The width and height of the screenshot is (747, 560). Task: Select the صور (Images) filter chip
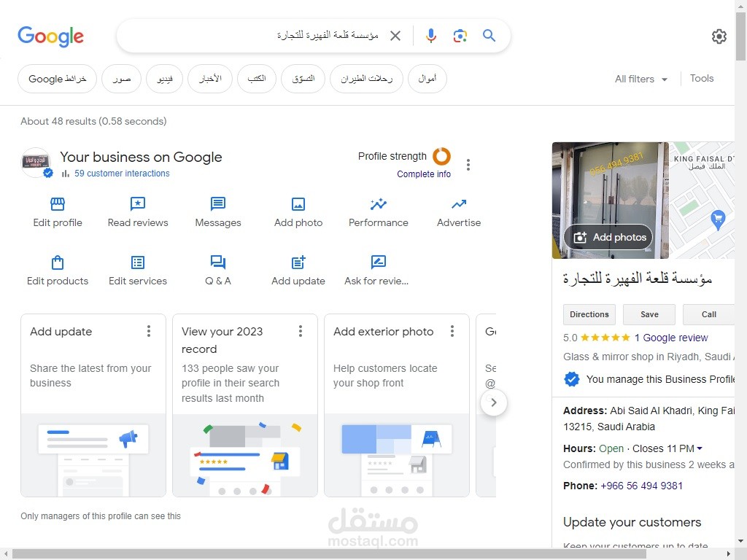[x=122, y=79]
